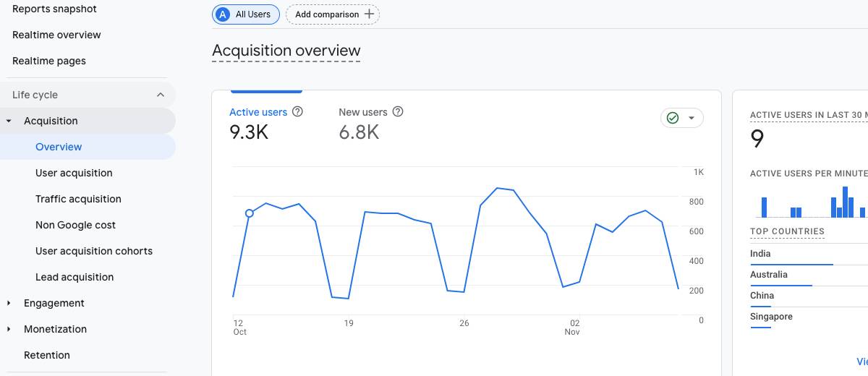Switch to the New users metric tab
Image resolution: width=868 pixels, height=376 pixels.
tap(363, 112)
